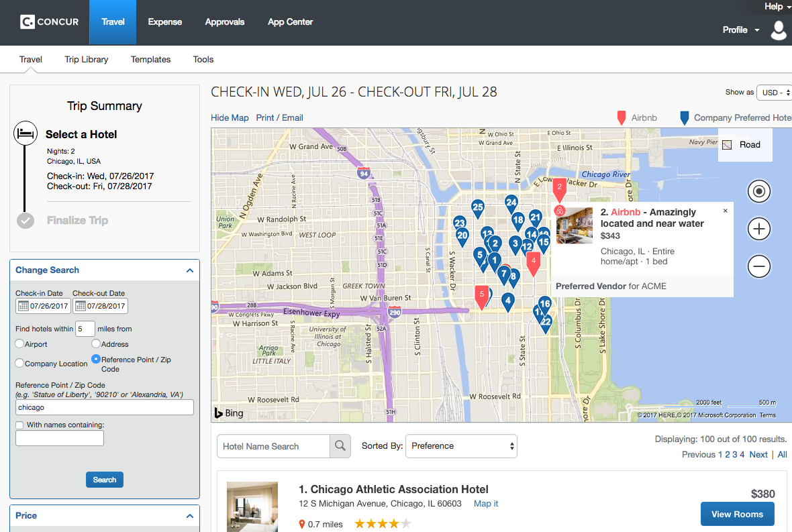This screenshot has height=532, width=792.
Task: Click red Airbnb map pin number 2
Action: [559, 189]
